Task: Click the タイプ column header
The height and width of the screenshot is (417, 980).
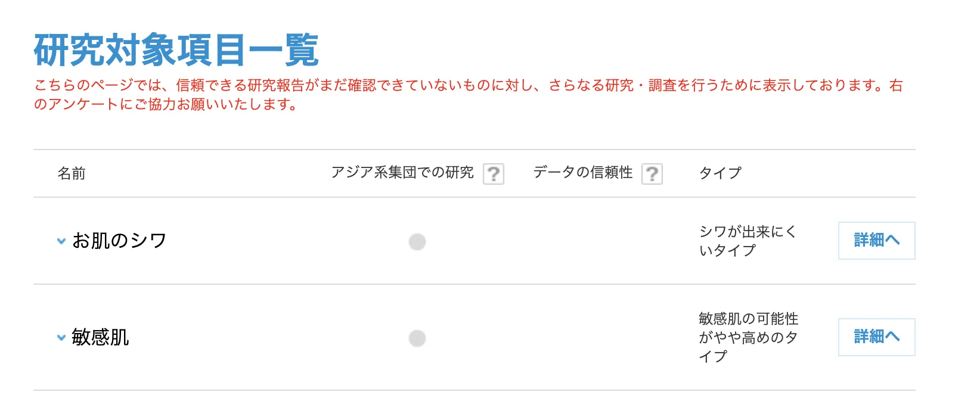Action: pos(720,173)
